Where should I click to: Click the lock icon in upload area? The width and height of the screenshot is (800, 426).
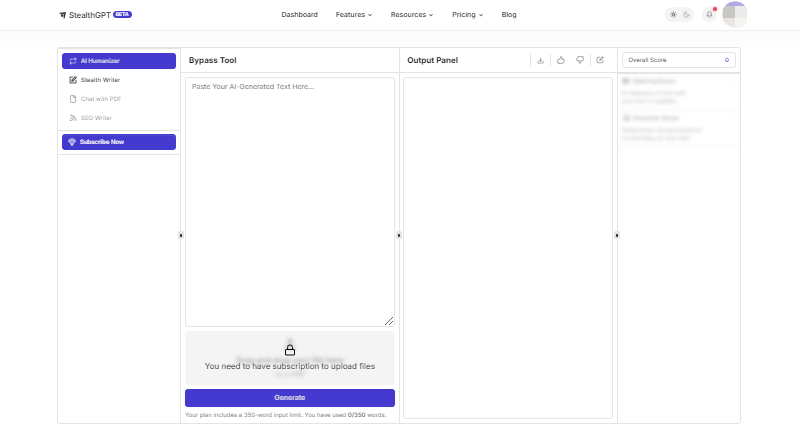click(290, 350)
